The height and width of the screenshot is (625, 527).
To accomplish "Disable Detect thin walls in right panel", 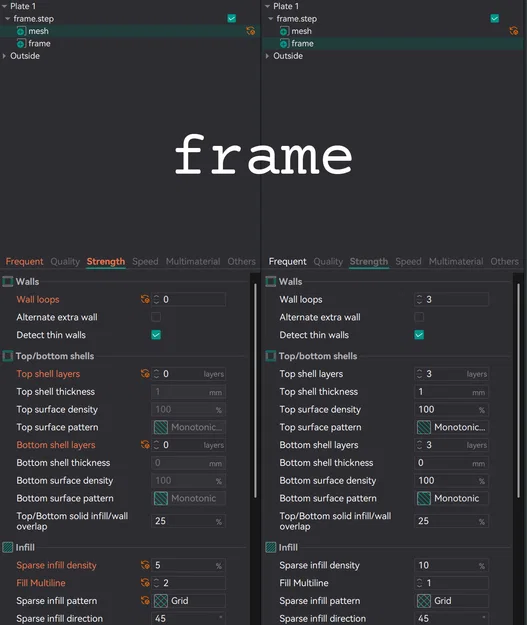I will tap(419, 335).
